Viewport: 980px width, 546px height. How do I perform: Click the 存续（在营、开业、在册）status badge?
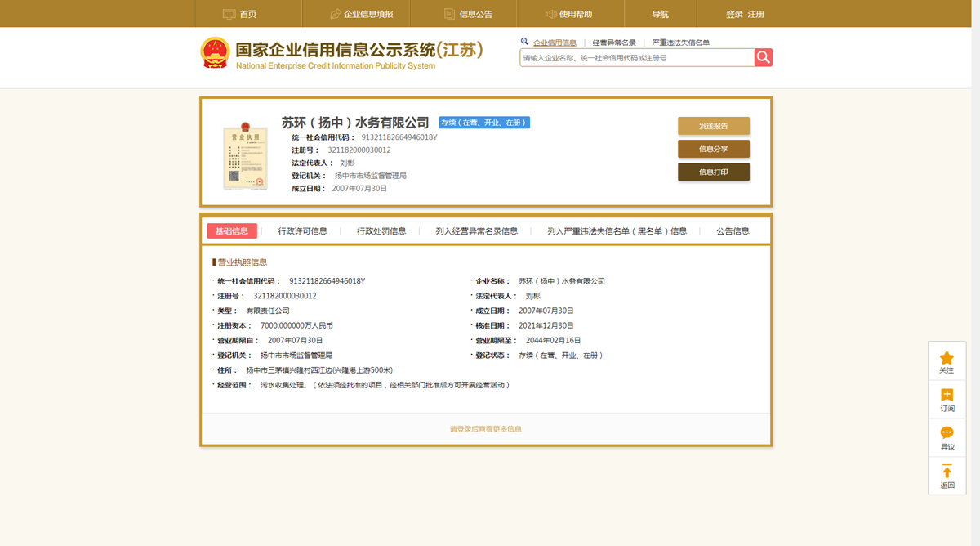click(484, 123)
